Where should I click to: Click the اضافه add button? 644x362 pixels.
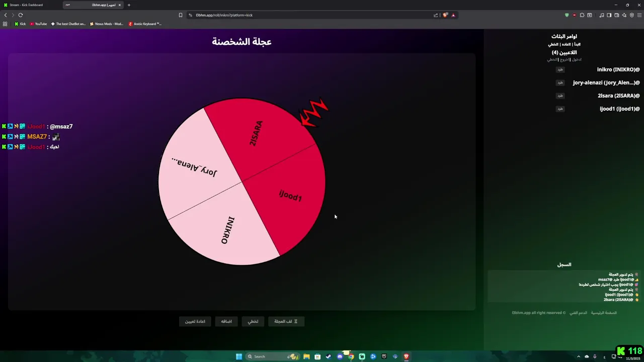click(x=226, y=321)
